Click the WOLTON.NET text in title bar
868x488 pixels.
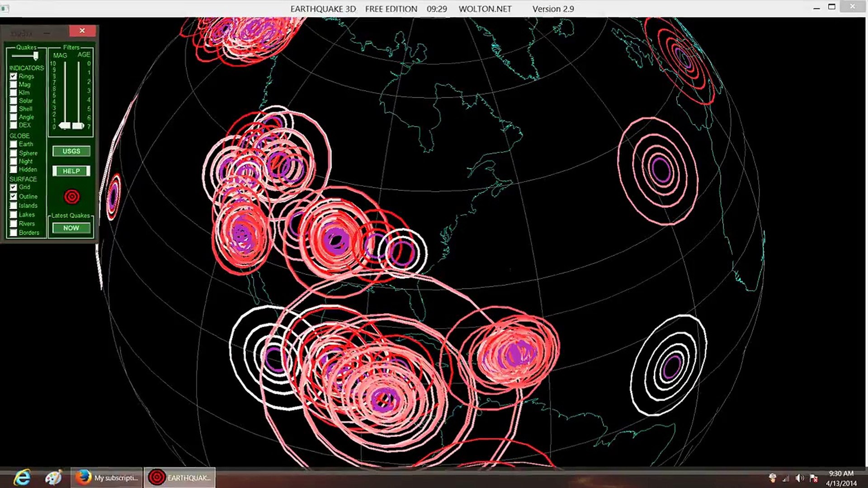pyautogui.click(x=485, y=9)
